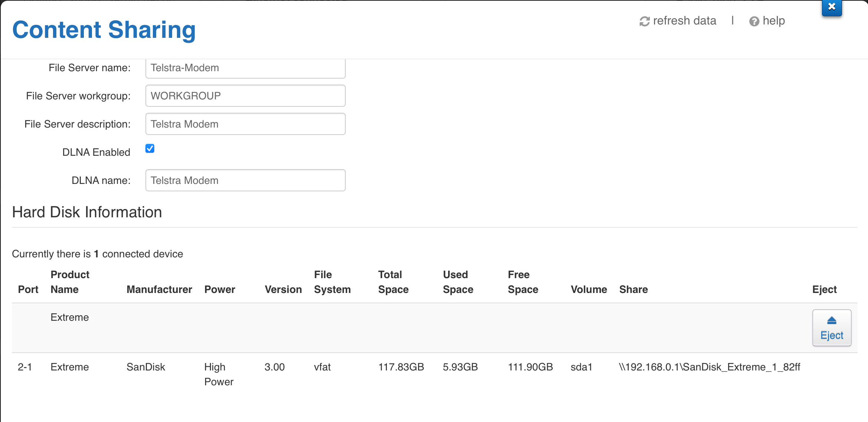Click the refresh data icon
The height and width of the screenshot is (422, 868).
[644, 22]
